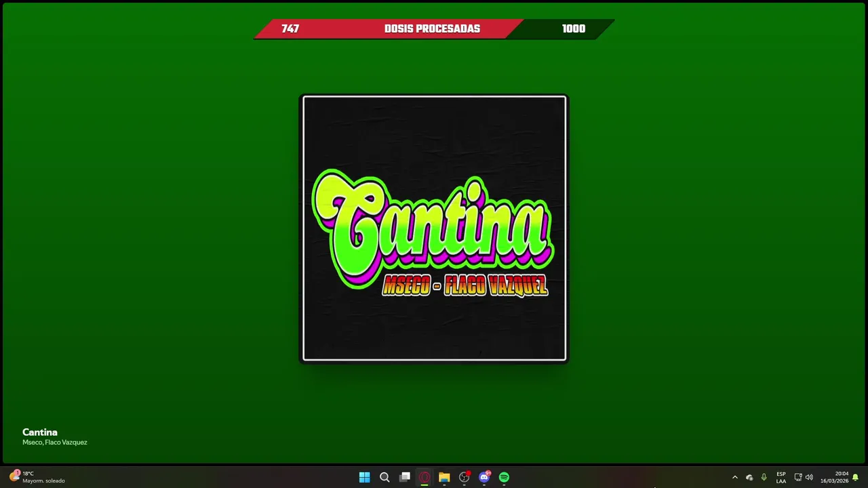Click the microphone tray icon
Screen dimensions: 868x488
tap(764, 477)
